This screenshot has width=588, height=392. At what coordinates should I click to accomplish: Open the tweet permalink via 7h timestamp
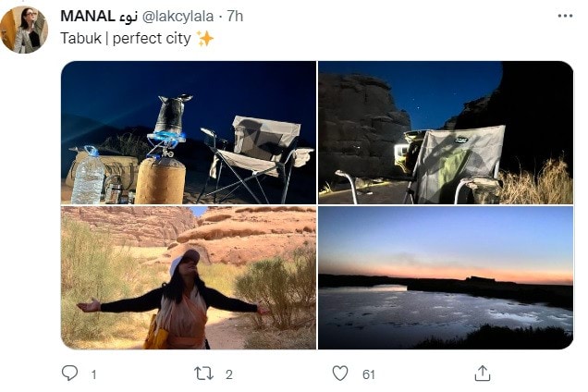pos(235,16)
